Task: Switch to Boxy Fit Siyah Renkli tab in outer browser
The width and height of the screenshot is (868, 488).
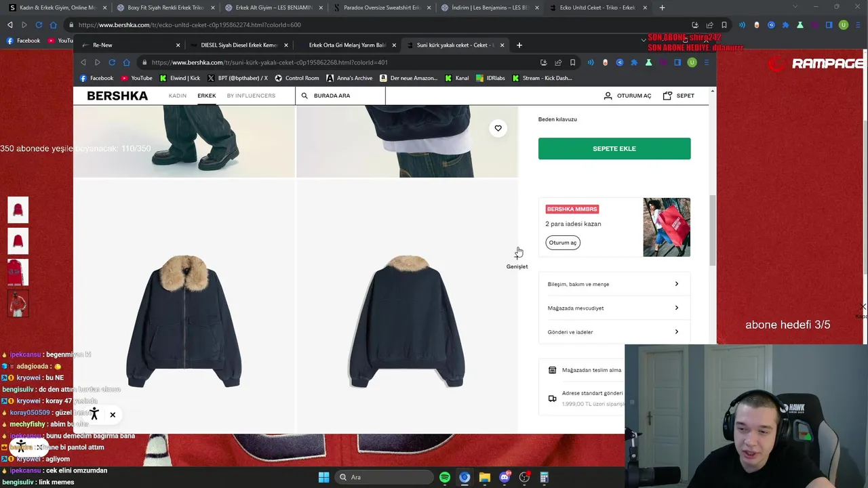Action: pos(165,7)
